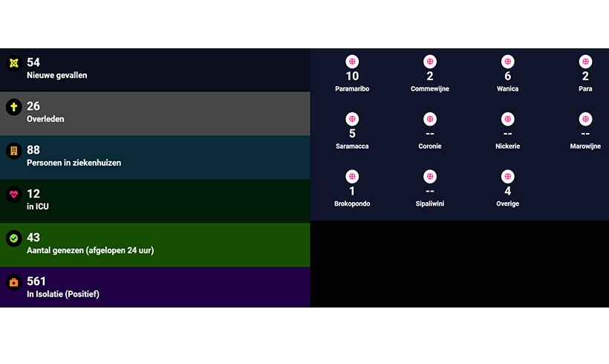Click the Para district case count
The height and width of the screenshot is (364, 609).
pos(585,77)
